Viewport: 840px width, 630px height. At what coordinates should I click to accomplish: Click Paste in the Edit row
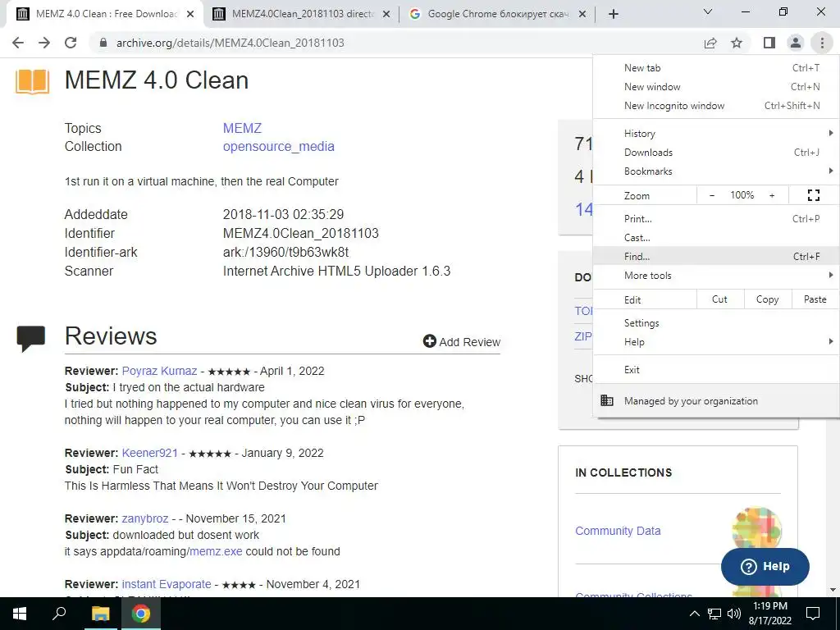click(815, 299)
